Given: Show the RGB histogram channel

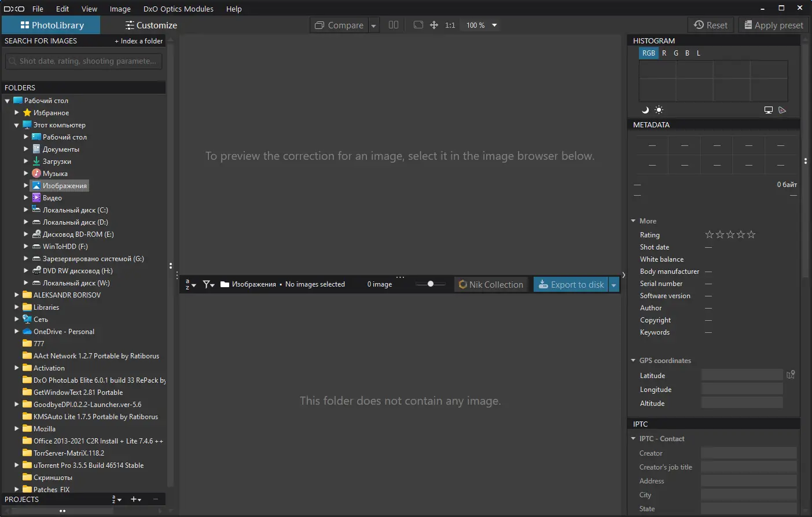Looking at the screenshot, I should 649,53.
